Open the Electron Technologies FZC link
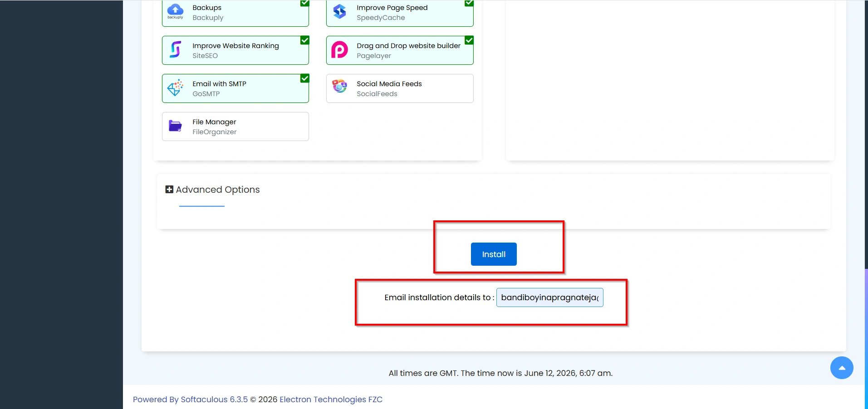The height and width of the screenshot is (409, 868). pyautogui.click(x=331, y=399)
